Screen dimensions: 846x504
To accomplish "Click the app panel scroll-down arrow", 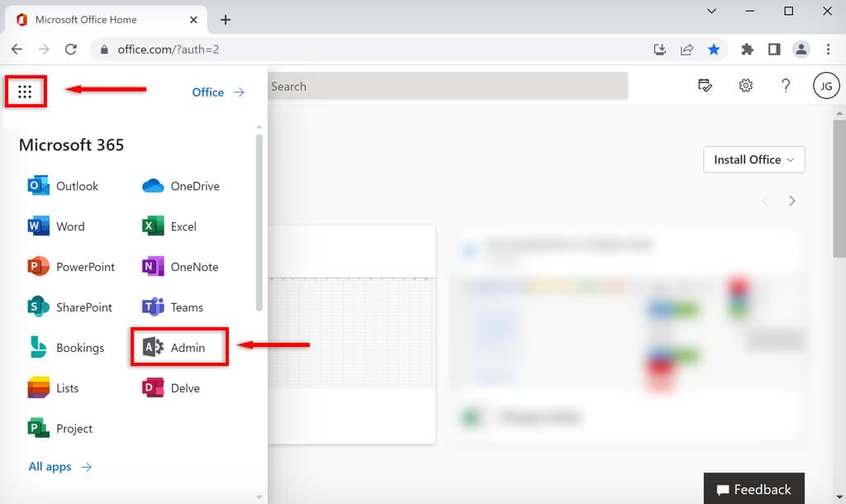I will tap(259, 497).
